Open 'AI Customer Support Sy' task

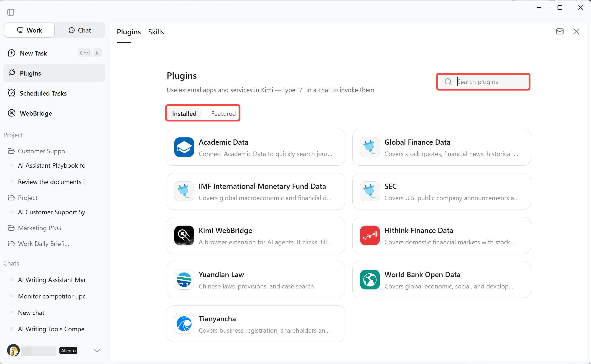[52, 212]
